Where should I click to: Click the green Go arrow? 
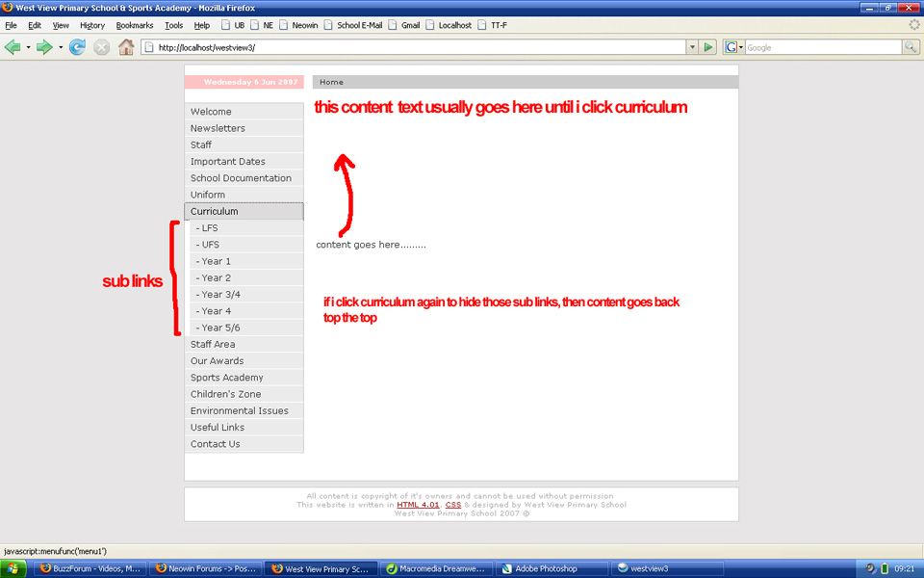(708, 46)
